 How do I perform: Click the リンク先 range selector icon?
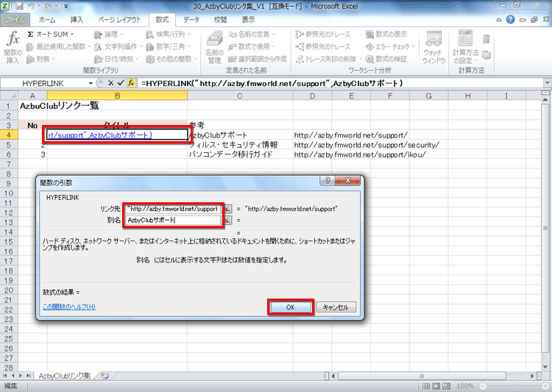(x=227, y=209)
